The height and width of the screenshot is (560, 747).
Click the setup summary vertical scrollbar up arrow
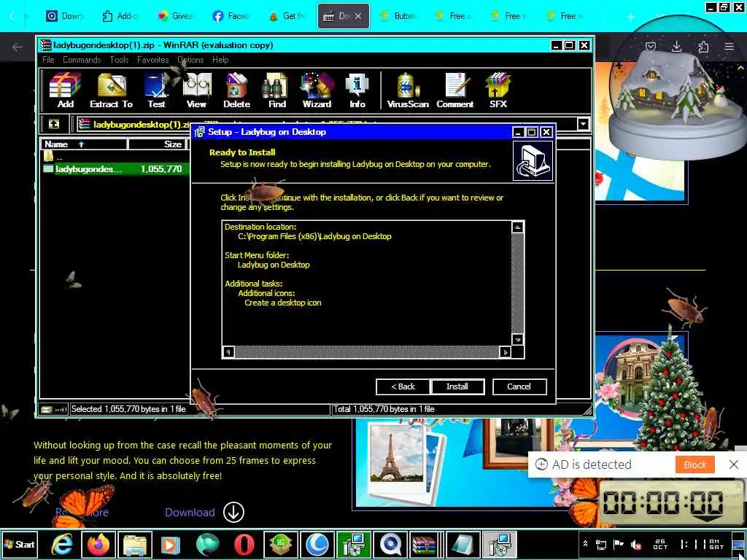[x=518, y=227]
